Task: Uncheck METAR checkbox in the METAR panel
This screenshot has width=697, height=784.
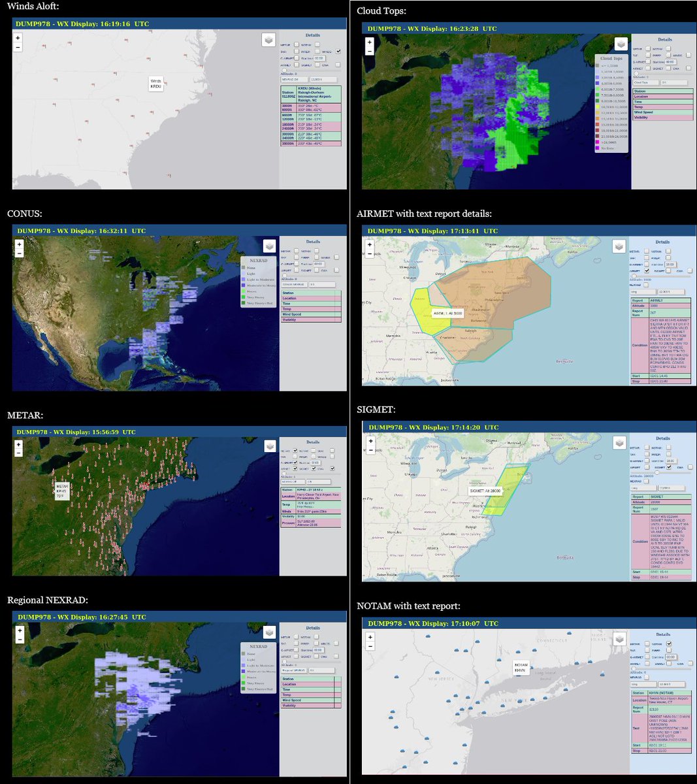Action: [x=295, y=450]
